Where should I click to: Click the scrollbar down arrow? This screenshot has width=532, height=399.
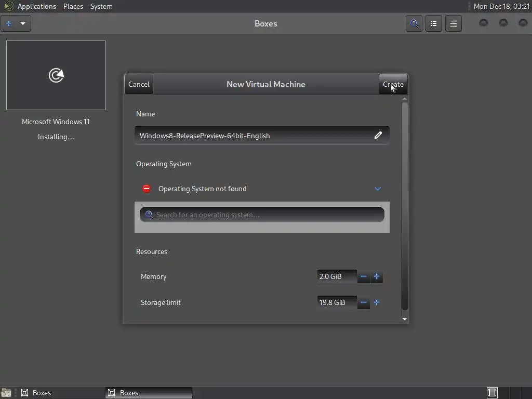404,319
